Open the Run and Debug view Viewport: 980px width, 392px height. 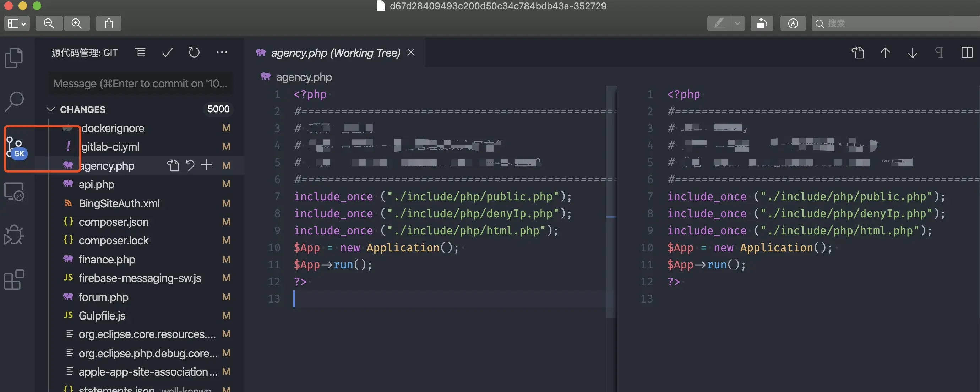(14, 234)
